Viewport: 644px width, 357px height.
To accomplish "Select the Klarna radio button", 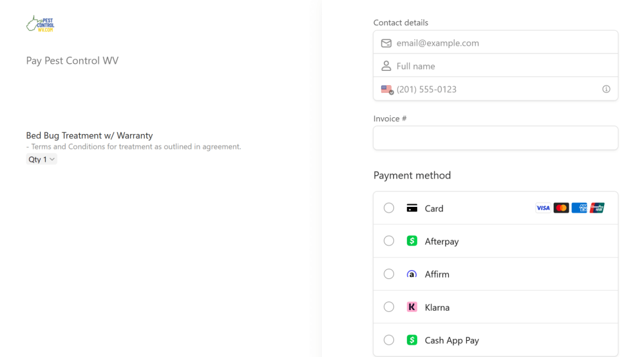I will coord(389,307).
